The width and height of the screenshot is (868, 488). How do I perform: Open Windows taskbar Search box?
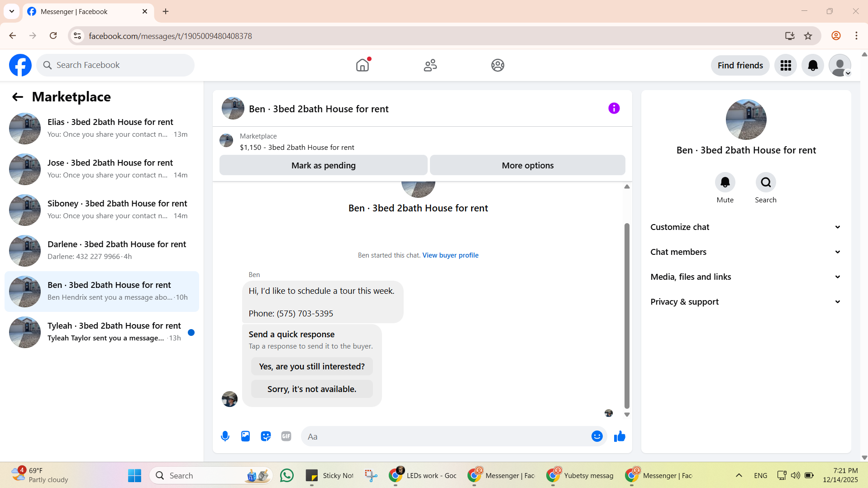point(210,475)
